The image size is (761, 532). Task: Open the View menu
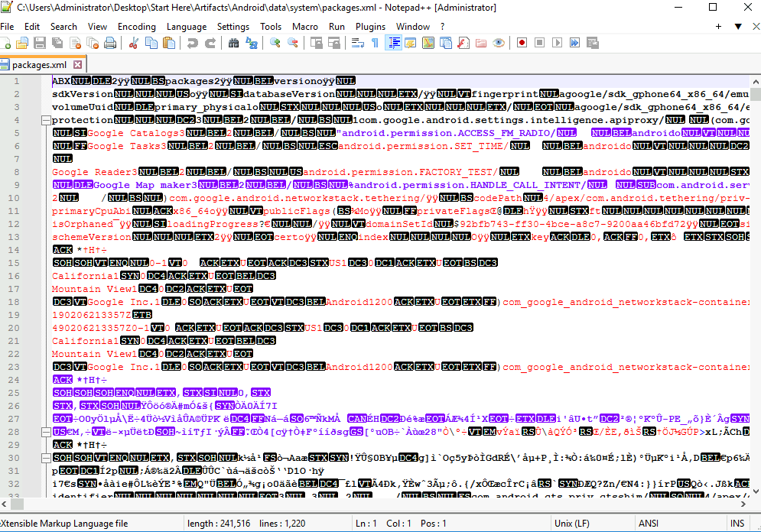[97, 27]
